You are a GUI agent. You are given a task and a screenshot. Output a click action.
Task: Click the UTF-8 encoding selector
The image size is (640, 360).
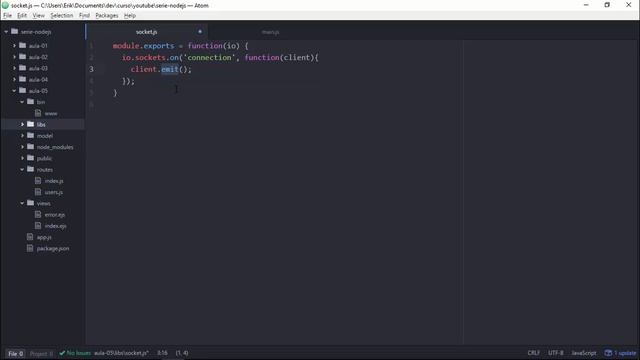[x=556, y=353]
